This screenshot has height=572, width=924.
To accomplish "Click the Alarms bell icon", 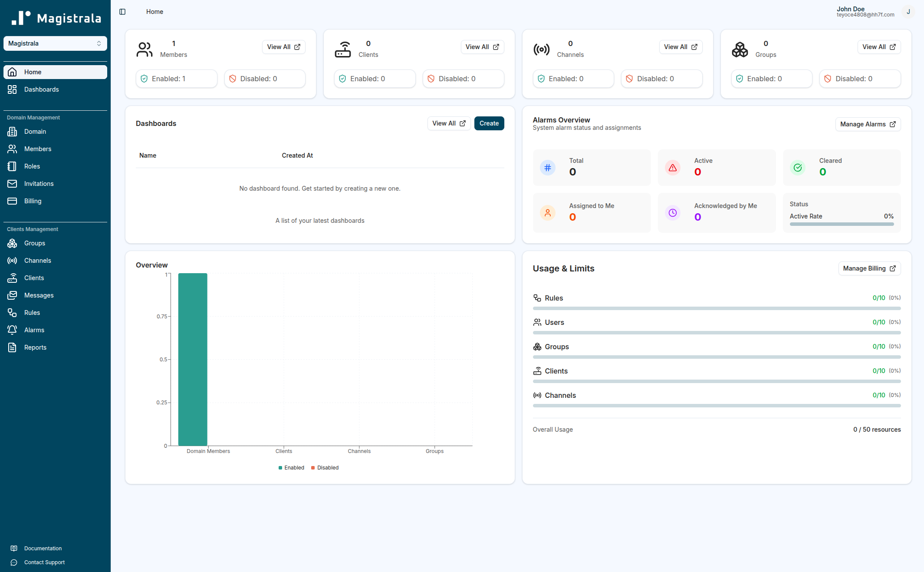I will click(12, 330).
